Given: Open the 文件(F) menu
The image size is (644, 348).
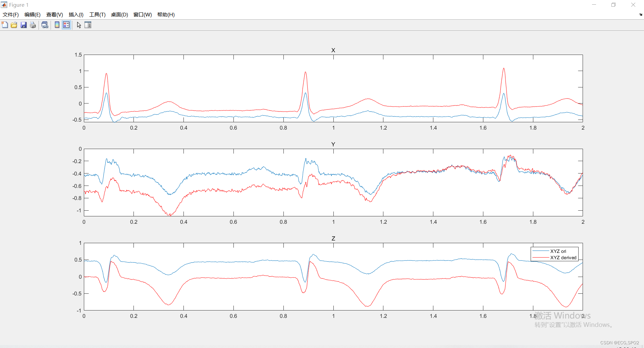Looking at the screenshot, I should (x=11, y=14).
